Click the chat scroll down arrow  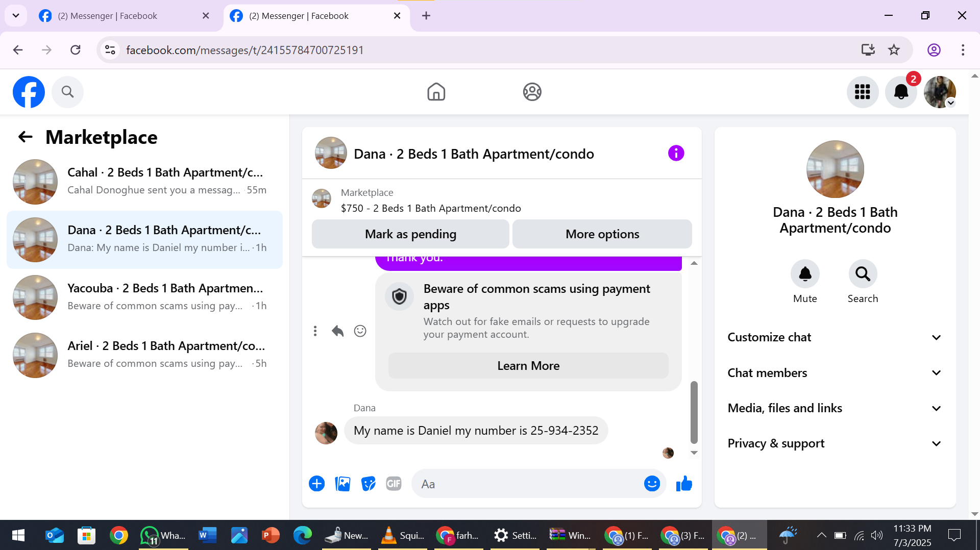tap(694, 453)
